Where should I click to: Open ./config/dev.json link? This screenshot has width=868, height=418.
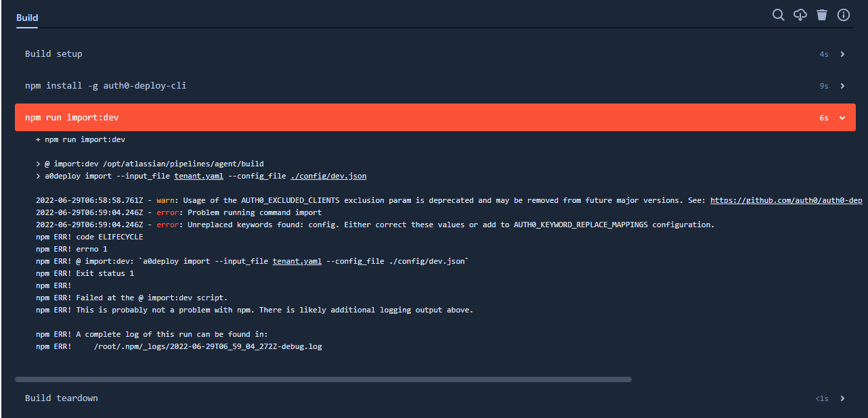point(328,176)
